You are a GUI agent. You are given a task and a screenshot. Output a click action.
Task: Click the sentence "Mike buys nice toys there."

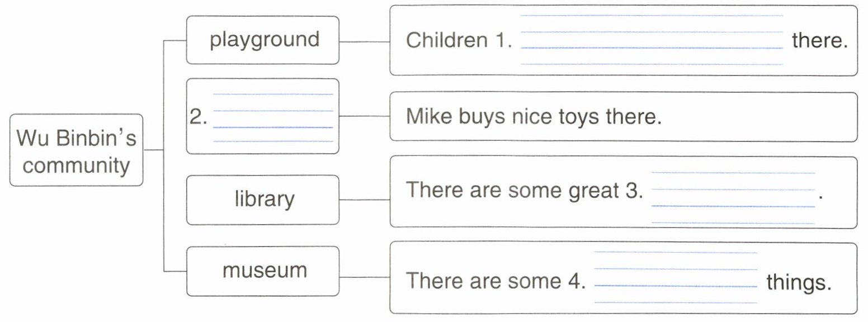tap(534, 117)
